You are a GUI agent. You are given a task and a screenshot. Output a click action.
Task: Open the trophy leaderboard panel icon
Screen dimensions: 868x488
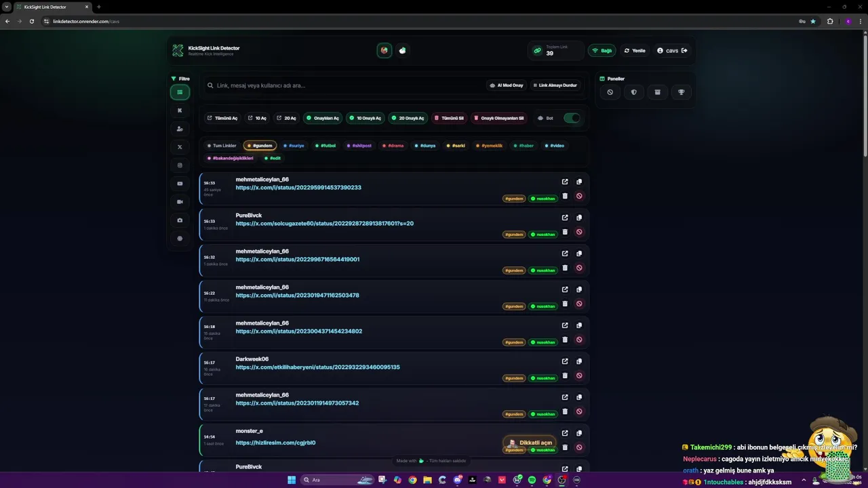(682, 92)
